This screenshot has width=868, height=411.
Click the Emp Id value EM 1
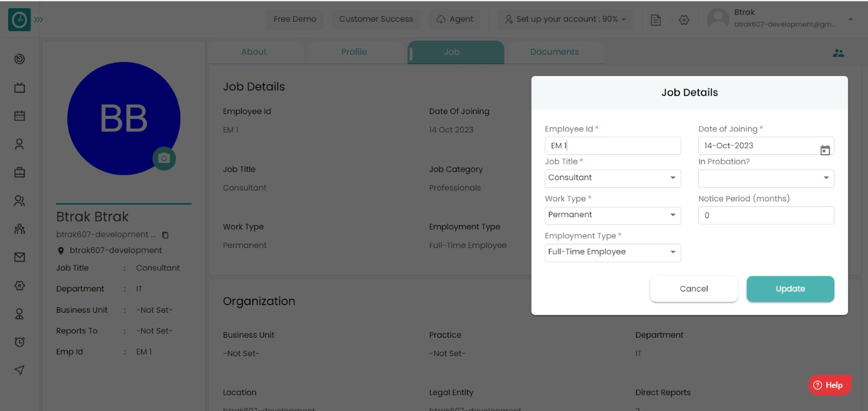[x=144, y=352]
